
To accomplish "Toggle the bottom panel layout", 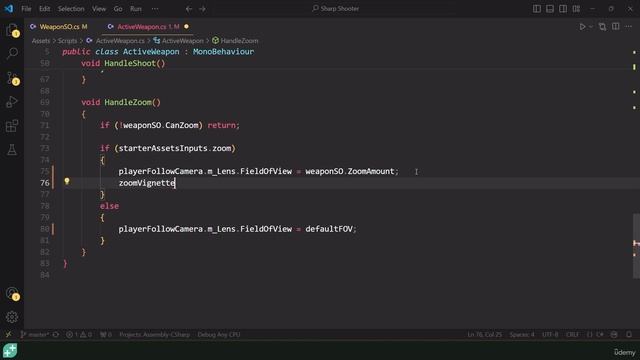I will coord(550,9).
